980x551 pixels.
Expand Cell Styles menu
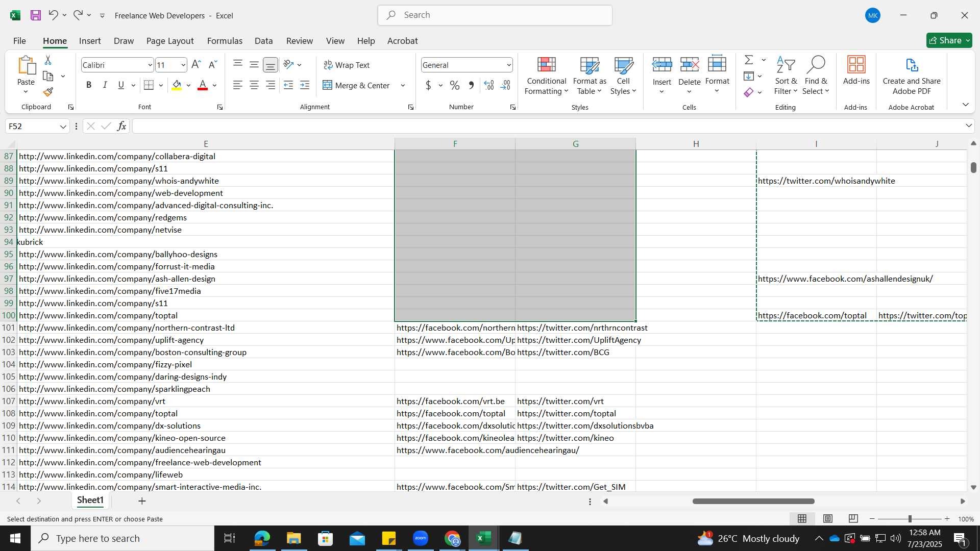pyautogui.click(x=623, y=76)
